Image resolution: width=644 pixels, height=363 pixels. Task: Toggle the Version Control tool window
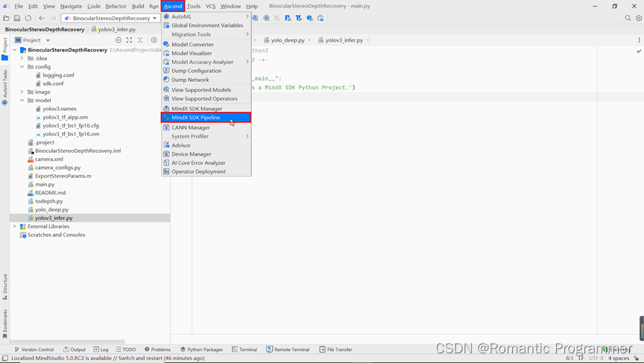[x=34, y=350]
